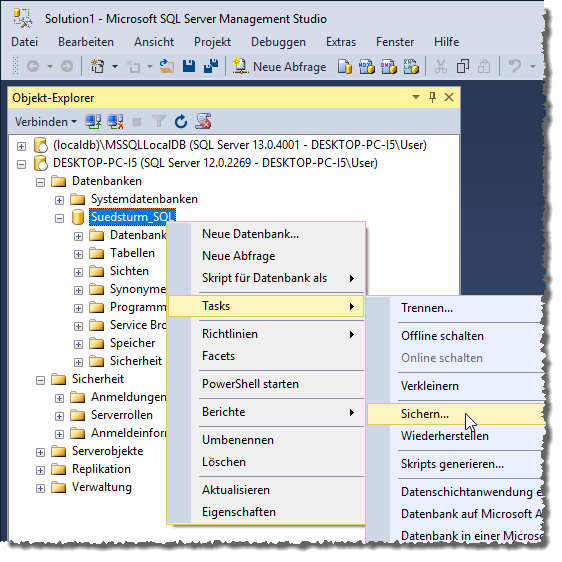Click the MDX query toolbar icon
The width and height of the screenshot is (562, 562).
(x=366, y=66)
